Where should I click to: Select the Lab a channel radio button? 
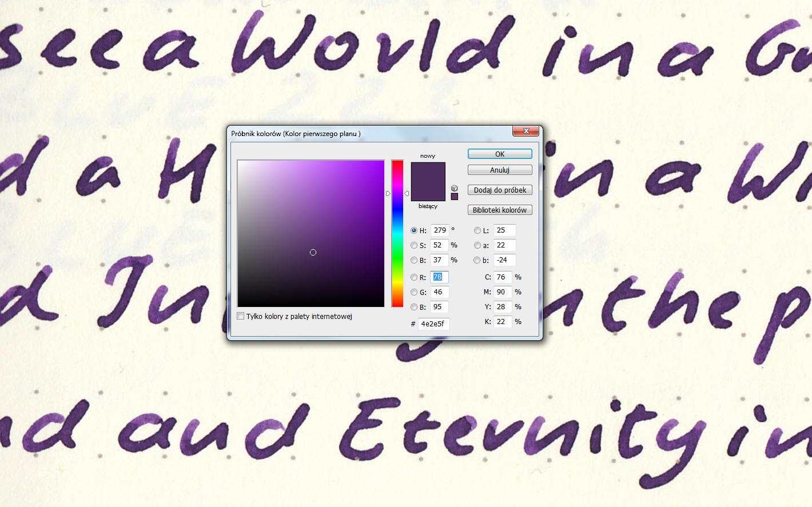point(477,245)
